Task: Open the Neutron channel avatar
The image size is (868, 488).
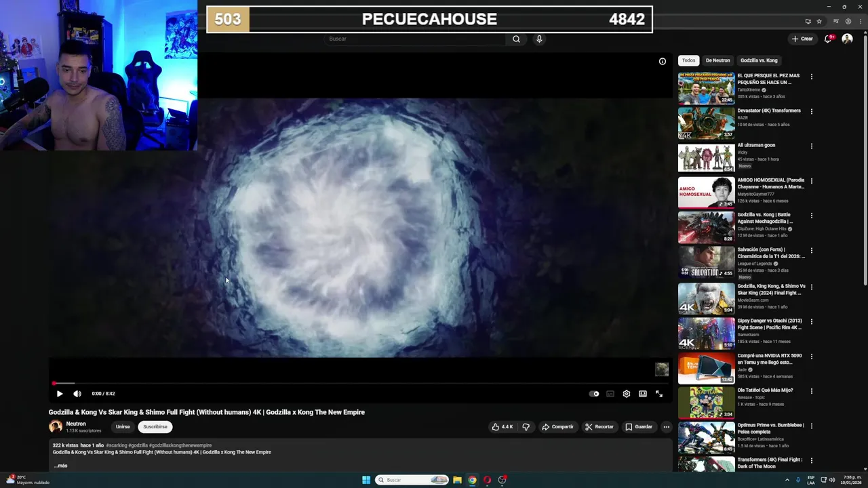Action: coord(56,427)
